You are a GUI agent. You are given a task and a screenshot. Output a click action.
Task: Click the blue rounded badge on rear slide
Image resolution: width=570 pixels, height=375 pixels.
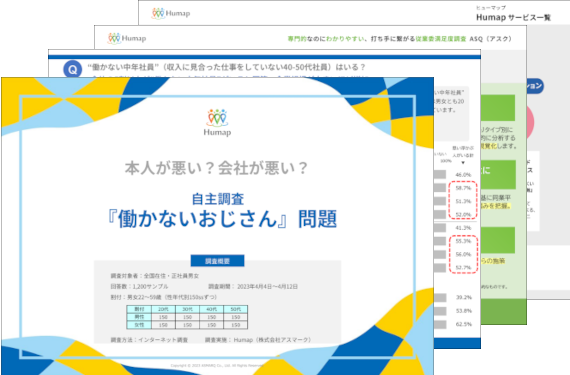click(x=535, y=86)
